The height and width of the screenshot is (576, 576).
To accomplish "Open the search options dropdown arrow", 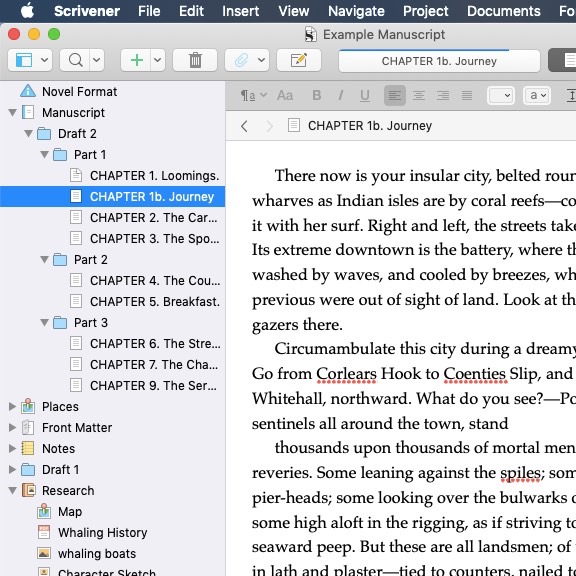I will (97, 60).
